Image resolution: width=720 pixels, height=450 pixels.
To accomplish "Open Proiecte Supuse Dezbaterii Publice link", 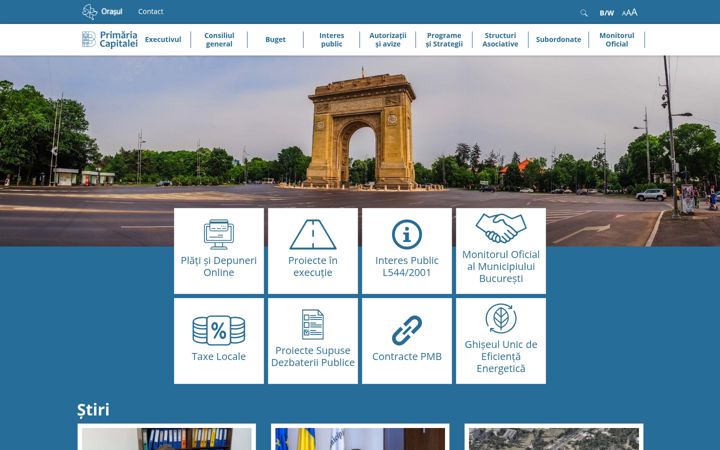I will click(313, 356).
